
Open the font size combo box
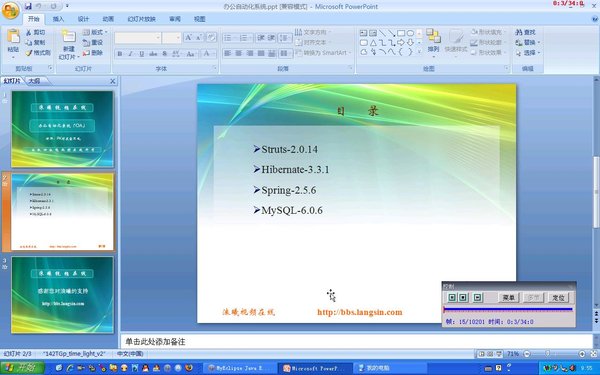click(171, 38)
